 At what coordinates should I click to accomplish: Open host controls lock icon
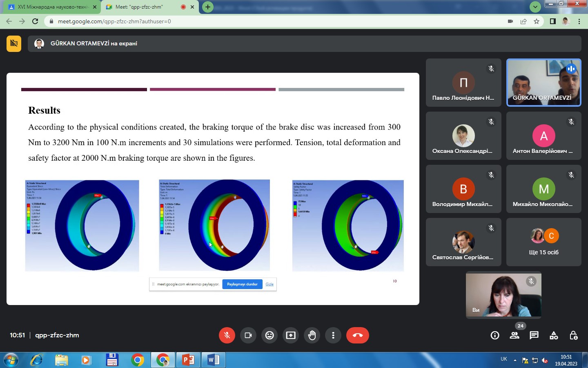[573, 335]
